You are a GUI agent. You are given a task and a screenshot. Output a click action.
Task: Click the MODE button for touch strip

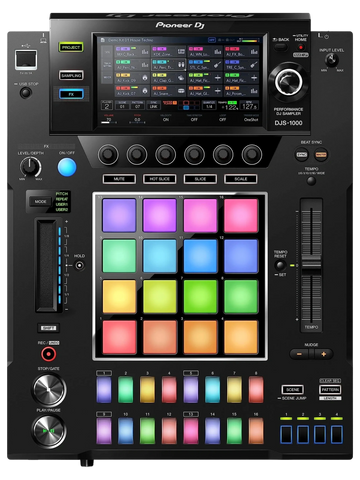pos(40,202)
